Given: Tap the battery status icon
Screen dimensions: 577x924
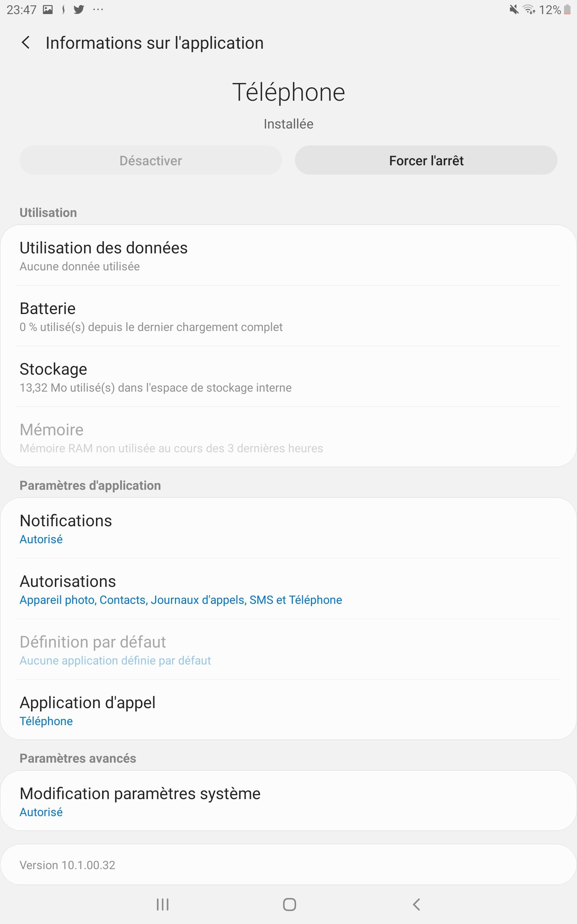Looking at the screenshot, I should tap(567, 9).
